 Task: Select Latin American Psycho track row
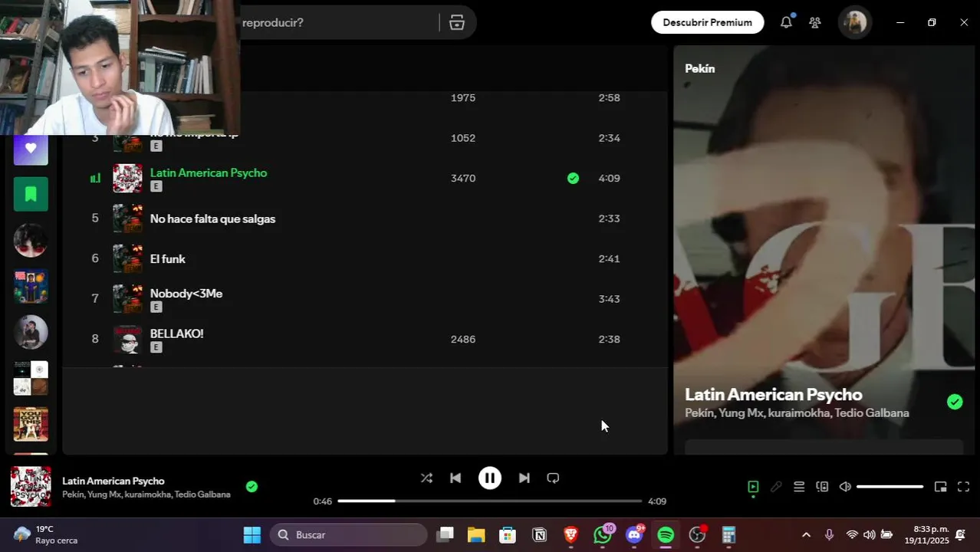(365, 178)
